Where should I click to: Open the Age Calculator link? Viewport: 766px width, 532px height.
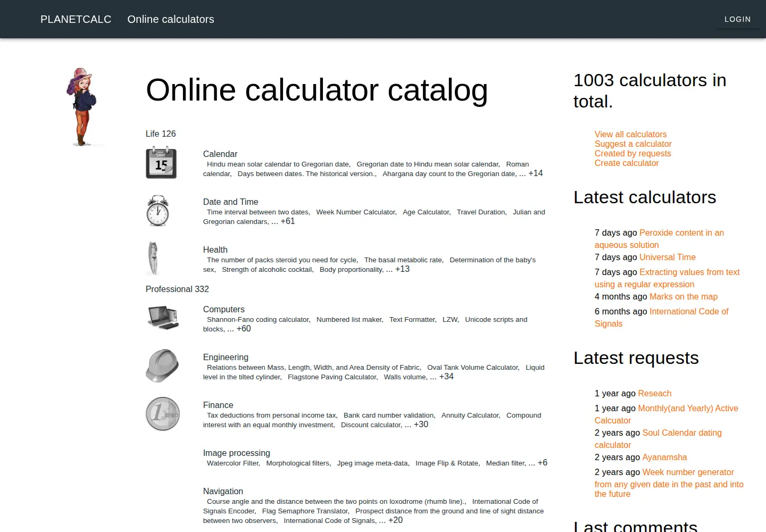426,212
